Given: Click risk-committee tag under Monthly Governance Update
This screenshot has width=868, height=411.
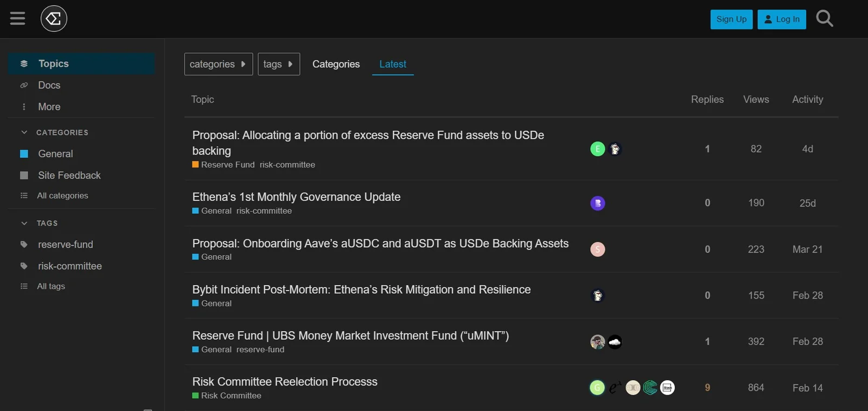Looking at the screenshot, I should 264,211.
